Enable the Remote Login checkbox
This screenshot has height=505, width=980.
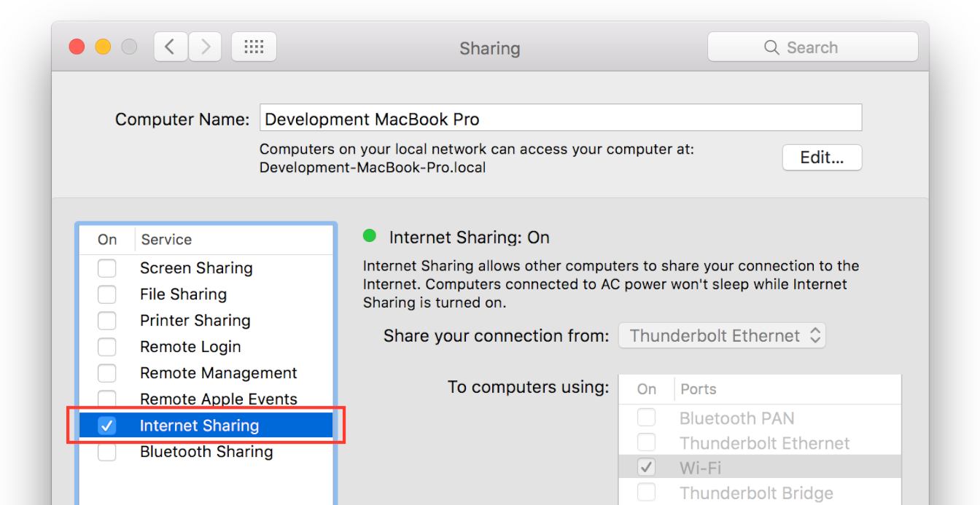[x=107, y=347]
